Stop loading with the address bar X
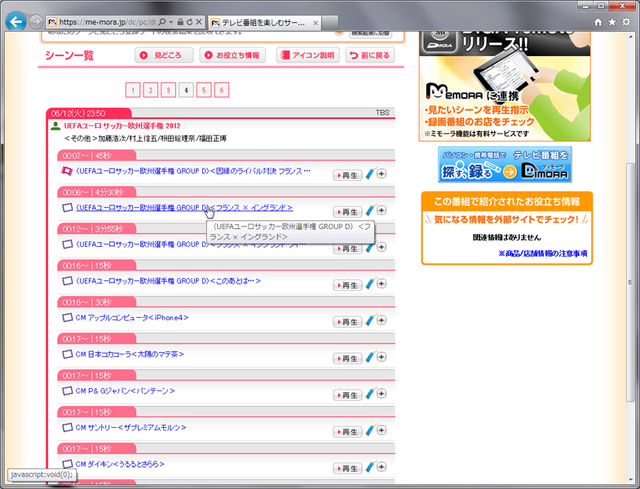 click(x=199, y=22)
